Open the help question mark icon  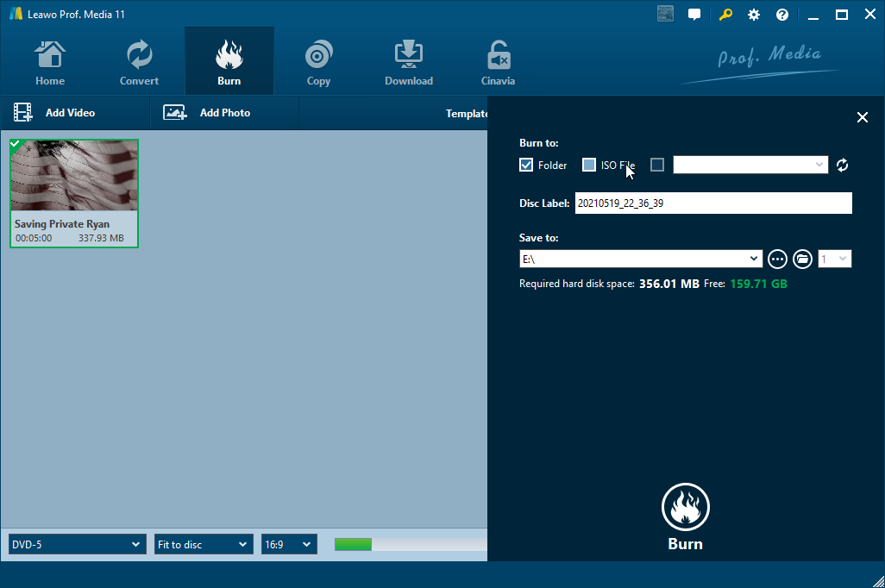pyautogui.click(x=781, y=15)
